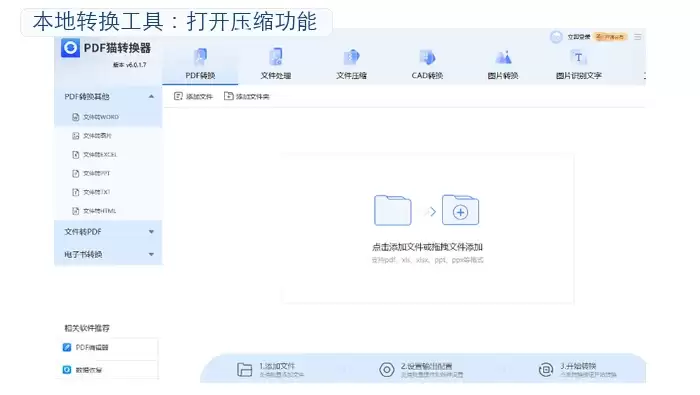The width and height of the screenshot is (700, 395).
Task: Click the 3.开始转换 step convert icon
Action: [546, 370]
